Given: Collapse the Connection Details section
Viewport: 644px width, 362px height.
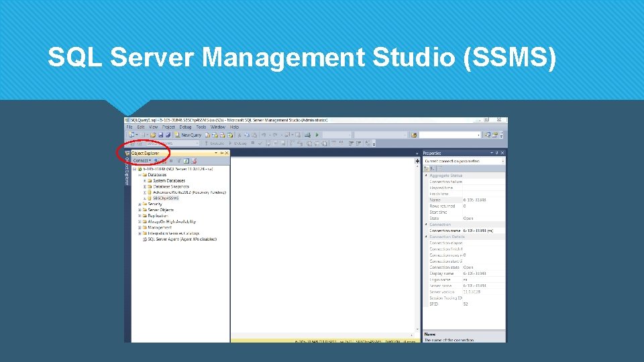Looking at the screenshot, I should click(426, 237).
